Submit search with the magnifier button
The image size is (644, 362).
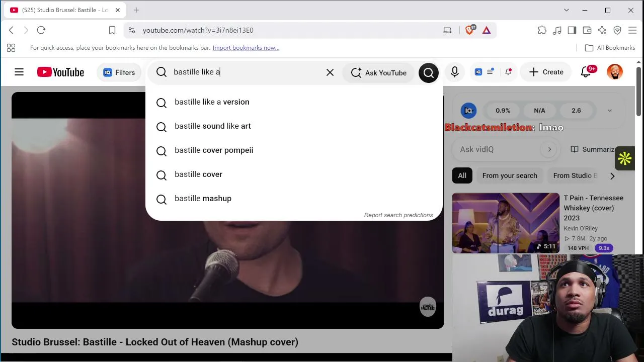[x=429, y=72]
